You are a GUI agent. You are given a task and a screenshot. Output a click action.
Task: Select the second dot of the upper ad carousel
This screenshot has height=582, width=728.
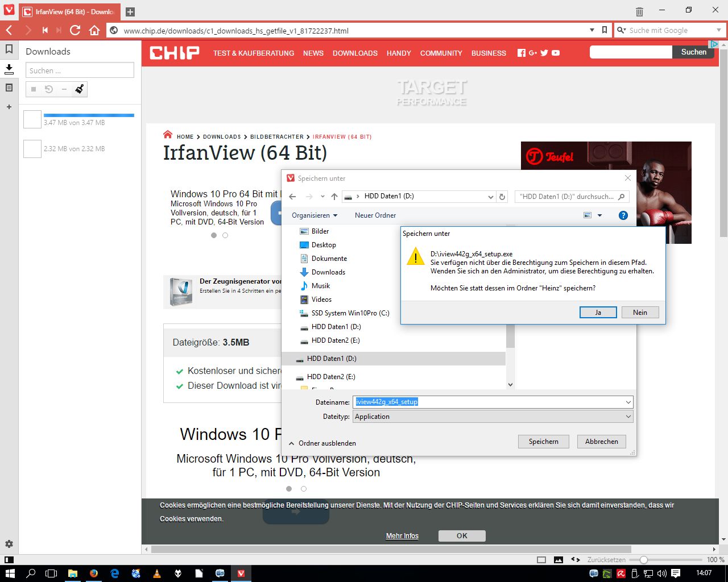[225, 235]
